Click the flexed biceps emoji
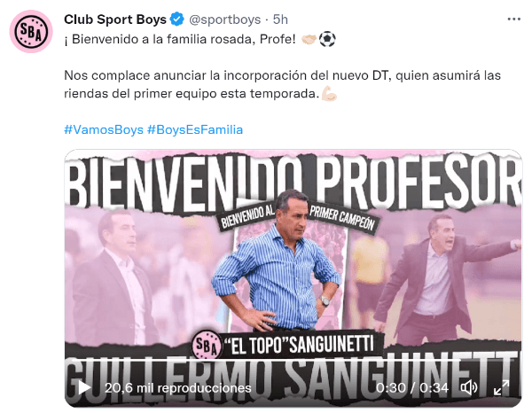This screenshot has width=532, height=413. pos(329,93)
